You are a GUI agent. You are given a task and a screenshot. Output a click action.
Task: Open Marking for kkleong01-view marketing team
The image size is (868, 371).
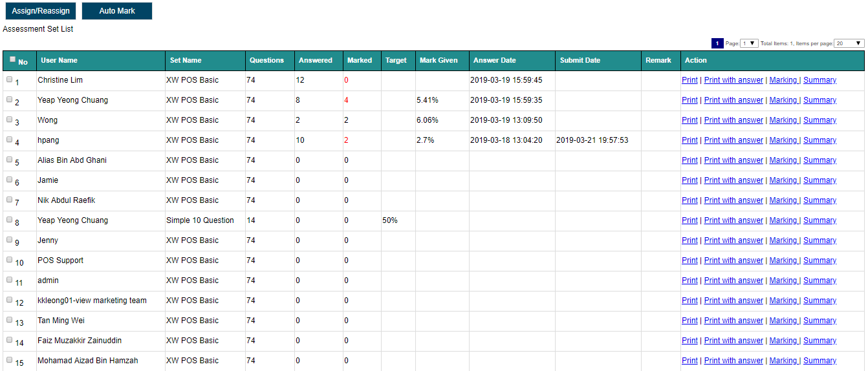point(783,301)
